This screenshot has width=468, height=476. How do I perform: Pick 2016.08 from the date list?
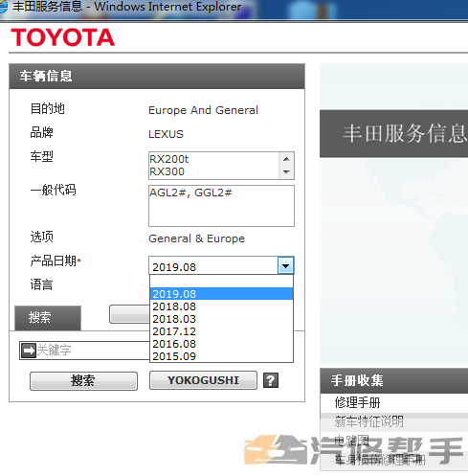[221, 344]
